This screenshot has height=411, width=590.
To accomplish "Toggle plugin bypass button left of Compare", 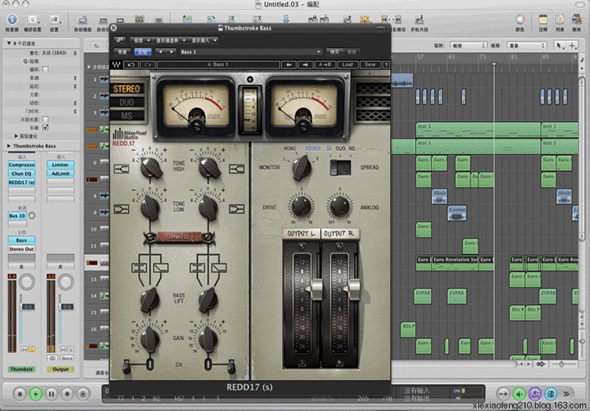I will coord(122,52).
